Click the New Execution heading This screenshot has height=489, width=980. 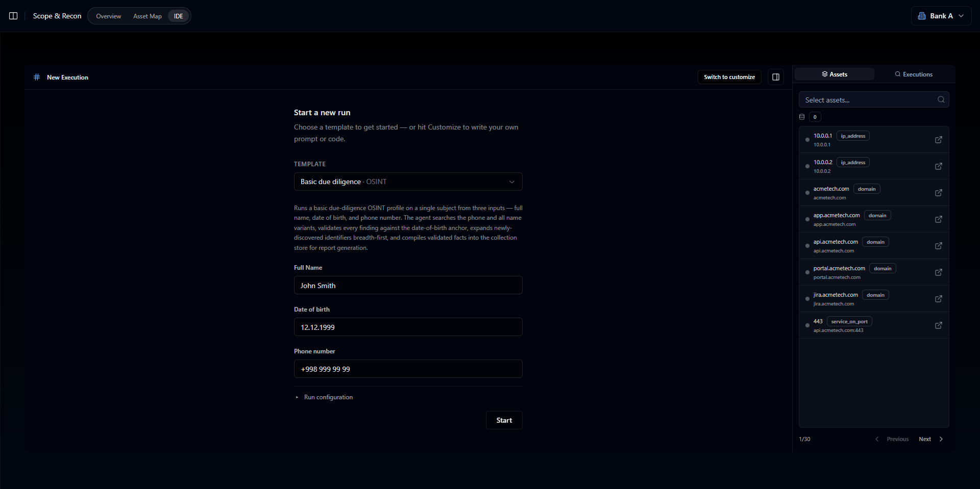pos(67,78)
